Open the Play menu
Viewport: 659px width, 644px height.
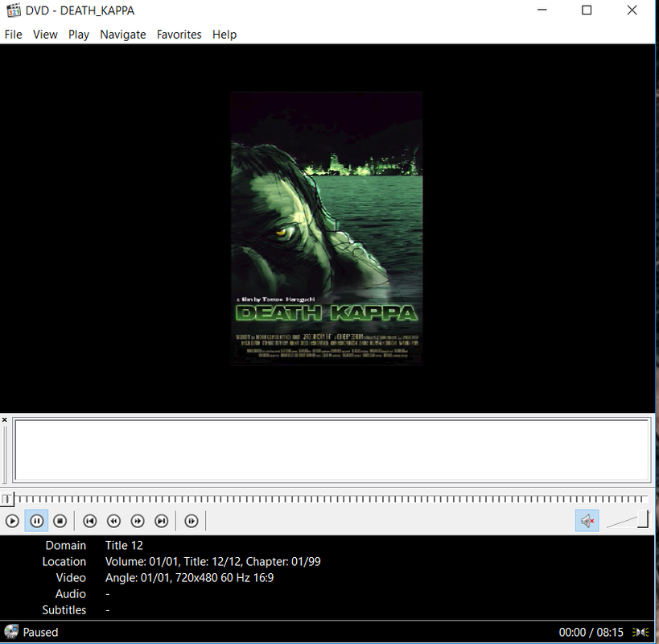point(79,35)
